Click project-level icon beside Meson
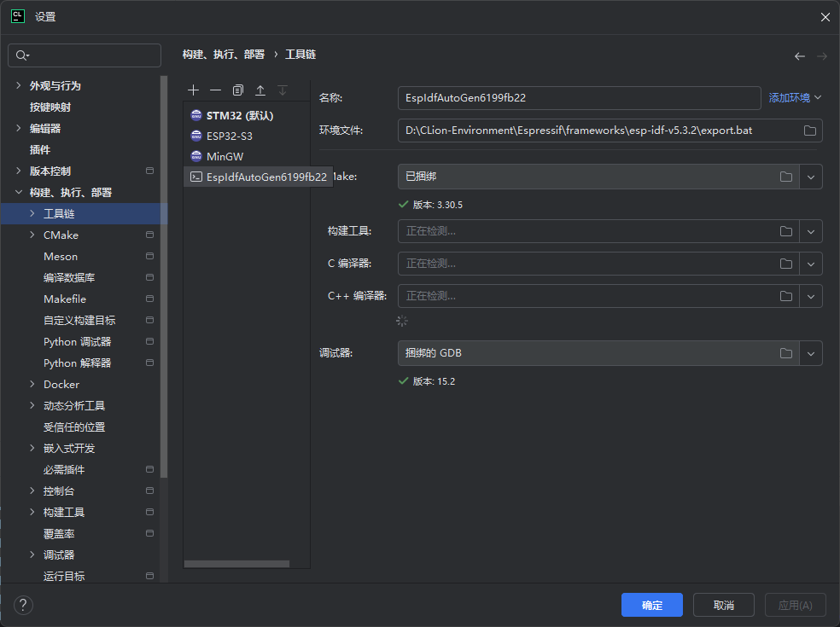 coord(150,257)
